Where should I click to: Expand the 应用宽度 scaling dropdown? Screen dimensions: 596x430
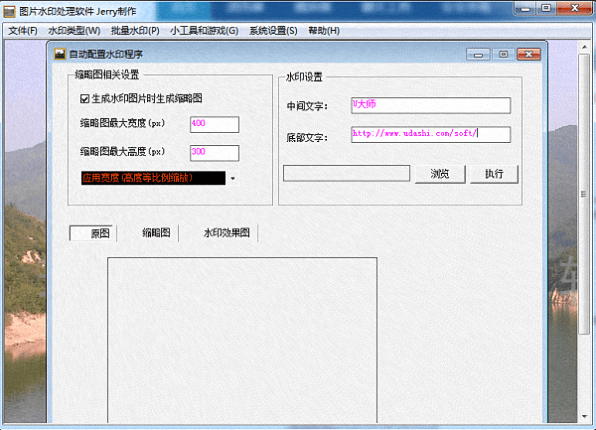coord(233,178)
